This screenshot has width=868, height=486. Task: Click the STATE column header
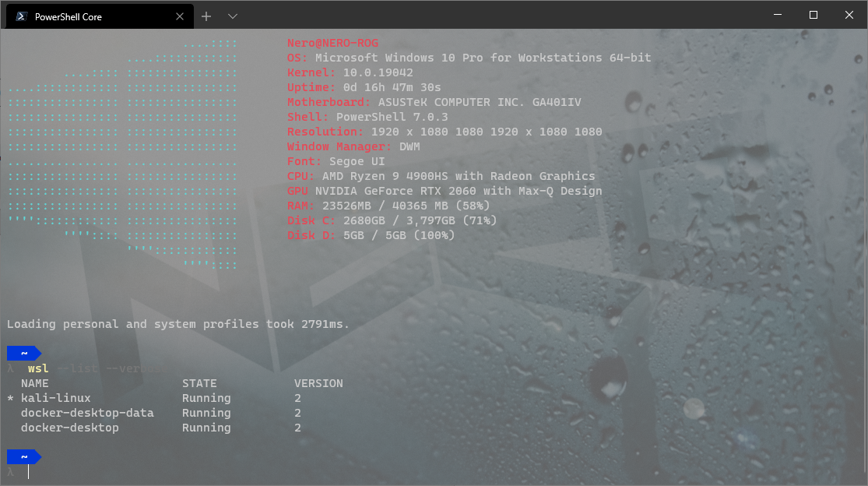199,383
